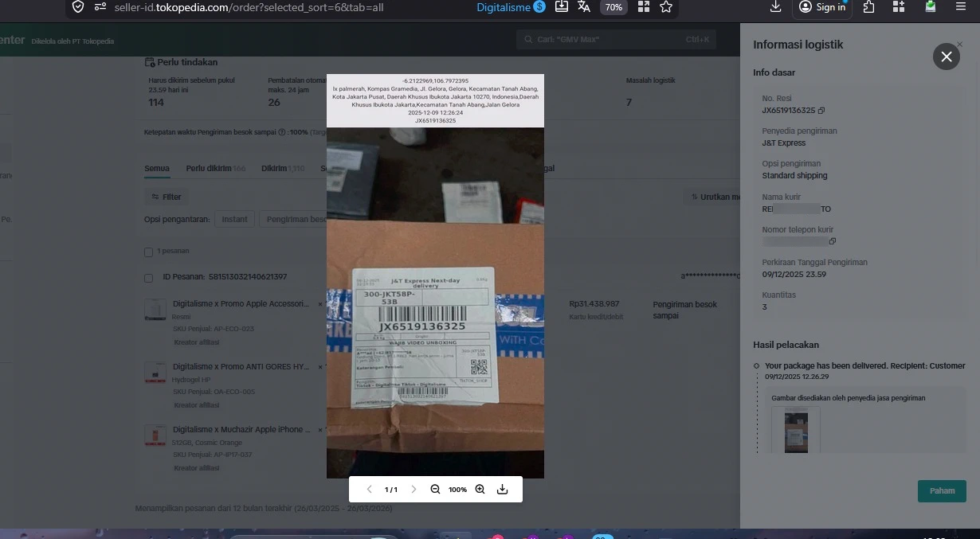Screen dimensions: 980x539
Task: Bookmark this page with star icon
Action: tap(666, 7)
